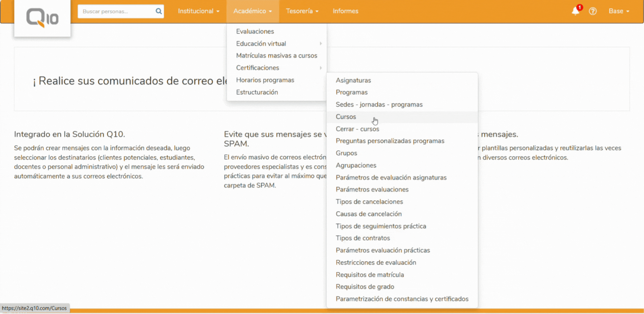The width and height of the screenshot is (644, 314).
Task: Select Evaluaciones from the Académico menu
Action: coord(255,31)
